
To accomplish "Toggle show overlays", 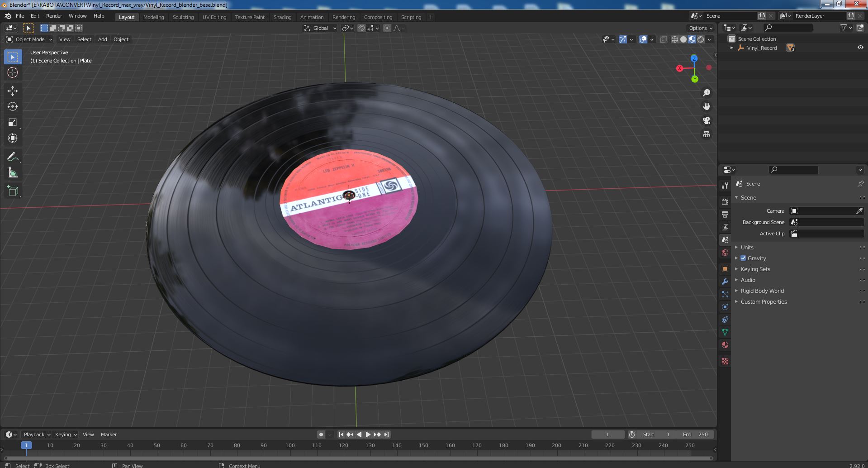I will click(643, 39).
